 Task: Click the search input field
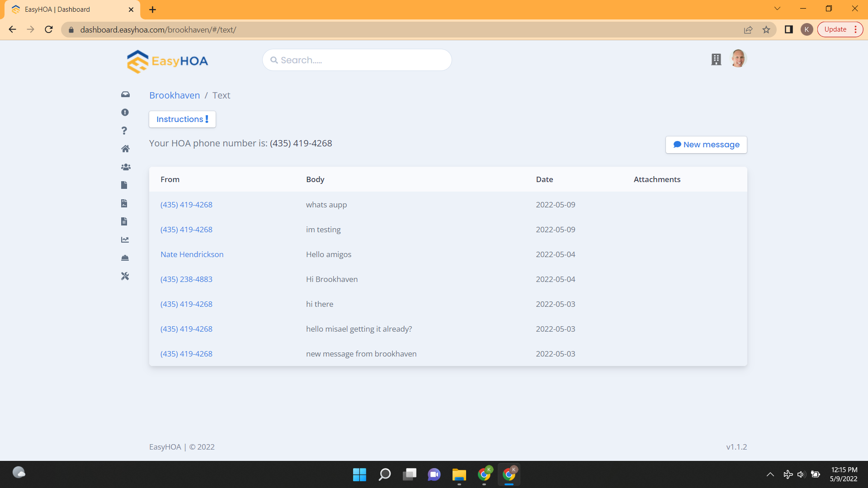pyautogui.click(x=357, y=60)
